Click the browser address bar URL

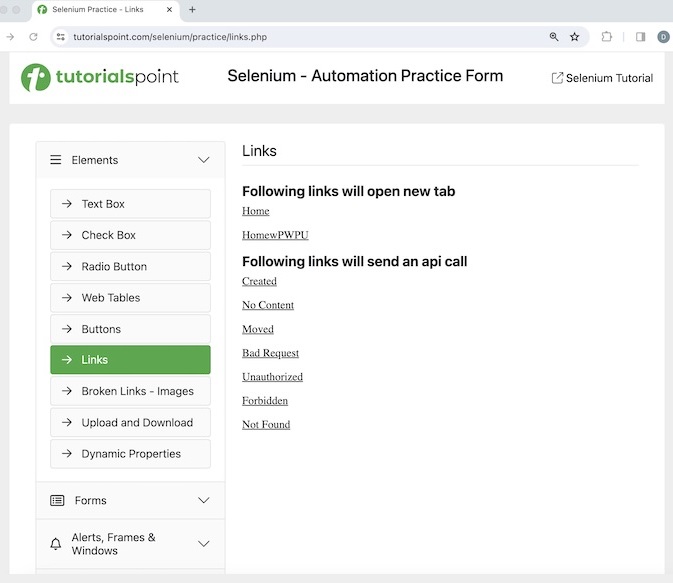(170, 37)
